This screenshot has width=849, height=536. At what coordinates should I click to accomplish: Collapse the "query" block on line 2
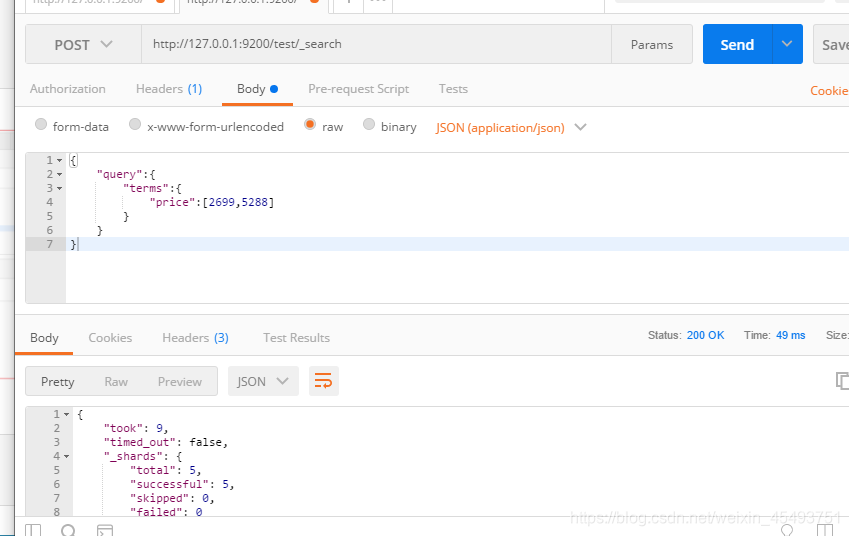[60, 174]
